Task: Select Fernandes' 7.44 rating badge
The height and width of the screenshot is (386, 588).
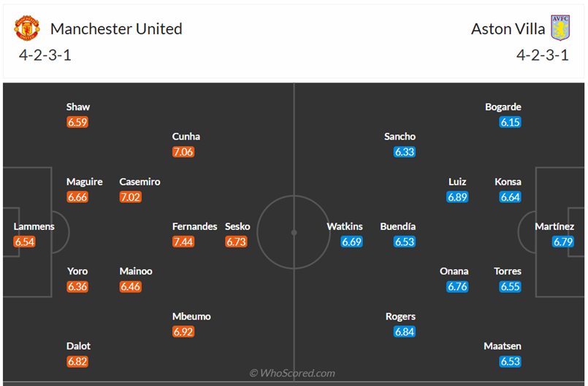Action: [x=183, y=242]
